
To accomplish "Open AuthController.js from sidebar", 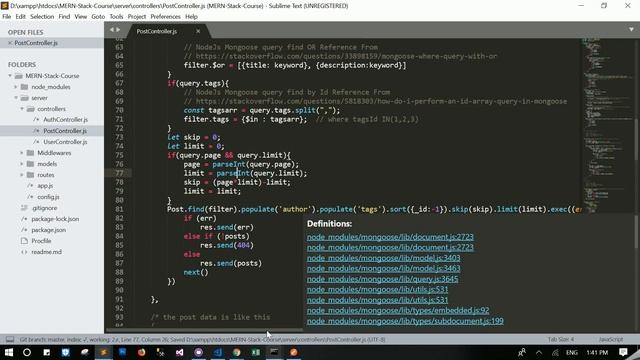I will (x=65, y=120).
